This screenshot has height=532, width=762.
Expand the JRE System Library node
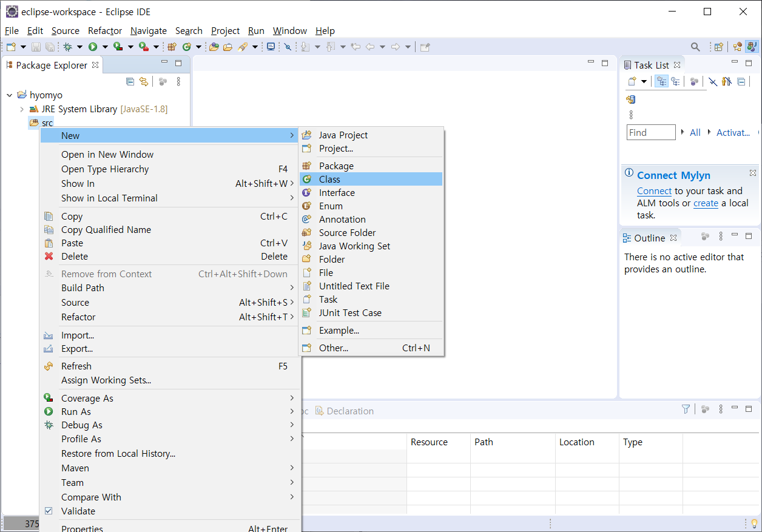click(22, 109)
